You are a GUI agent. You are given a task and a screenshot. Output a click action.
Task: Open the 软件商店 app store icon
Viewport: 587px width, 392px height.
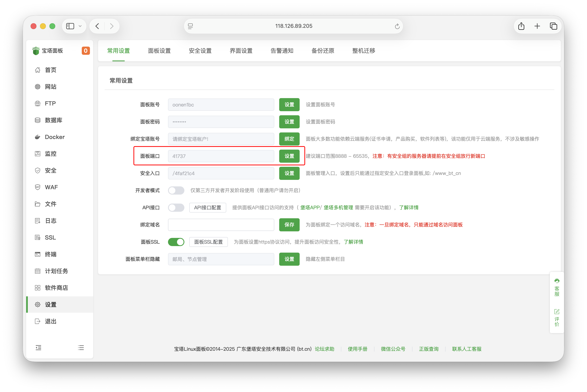point(56,288)
